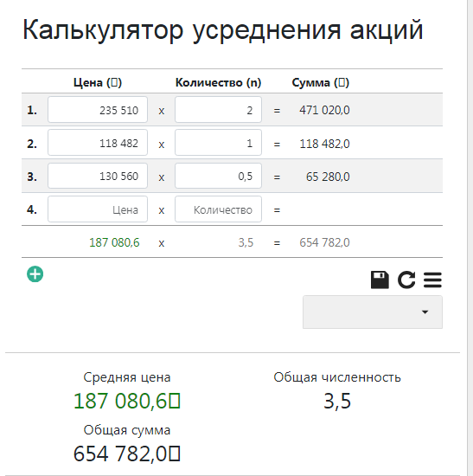Viewport: 473px width, 476px height.
Task: Click the green plus add-row icon
Action: coord(35,274)
